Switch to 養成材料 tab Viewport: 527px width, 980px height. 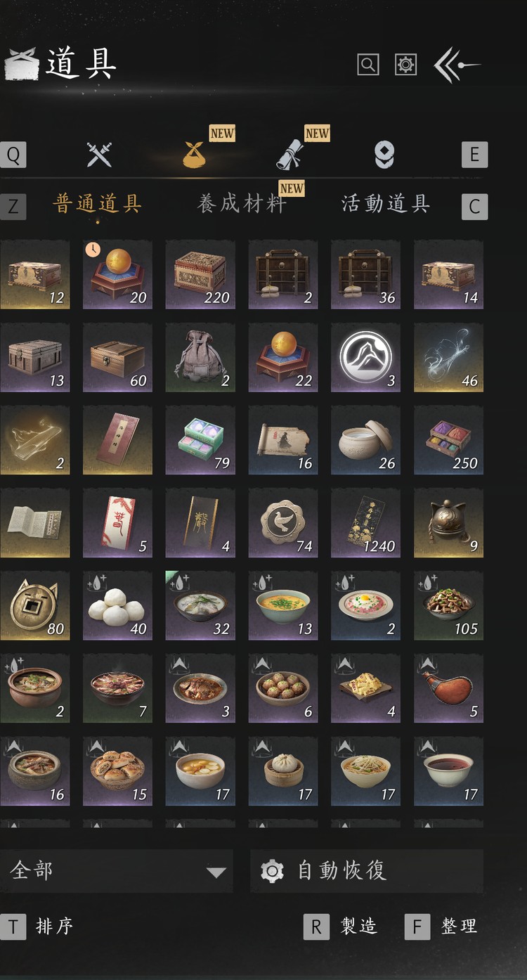coord(242,204)
